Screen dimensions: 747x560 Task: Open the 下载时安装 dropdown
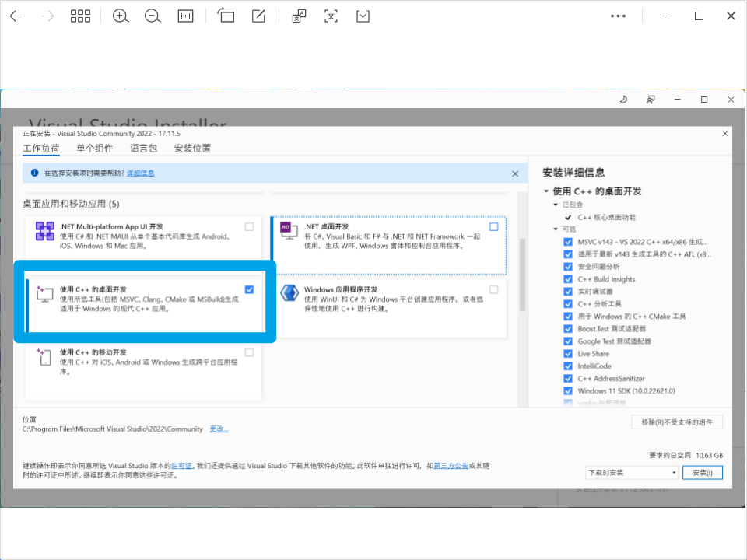(x=632, y=472)
